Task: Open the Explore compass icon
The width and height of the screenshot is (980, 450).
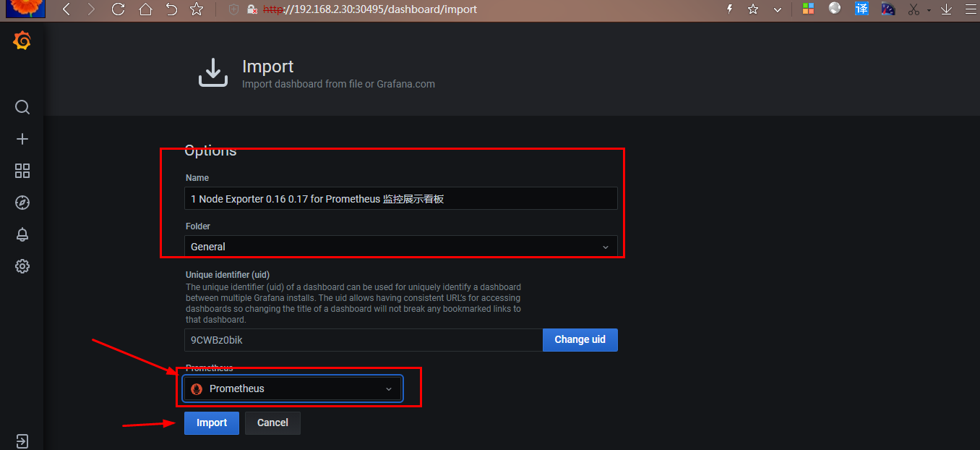Action: (x=22, y=203)
